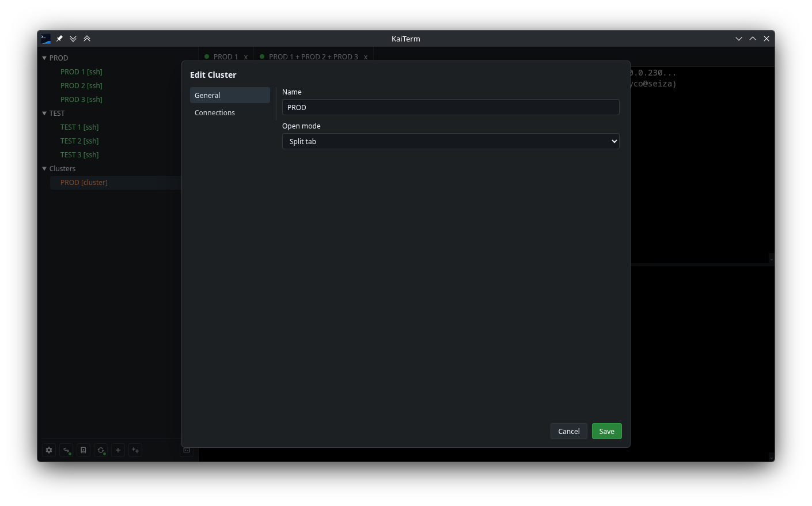Select PROD 3 [ssh] connection
Screen dimensions: 812x506
[81, 100]
